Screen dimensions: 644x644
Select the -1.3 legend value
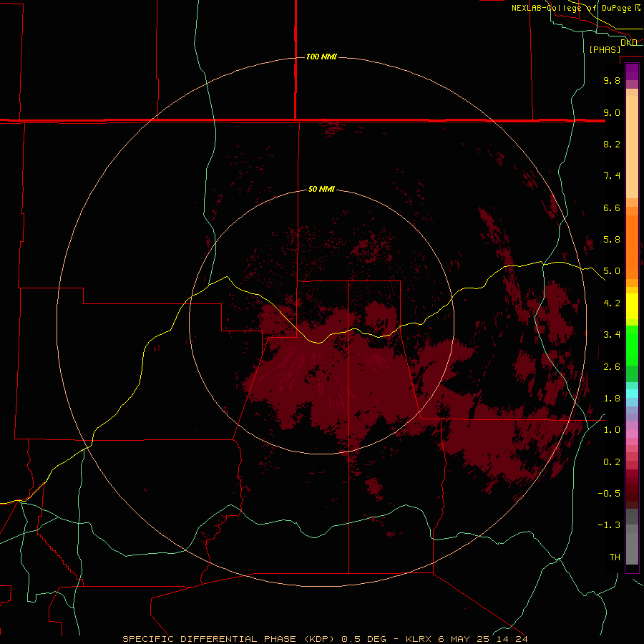[x=609, y=525]
